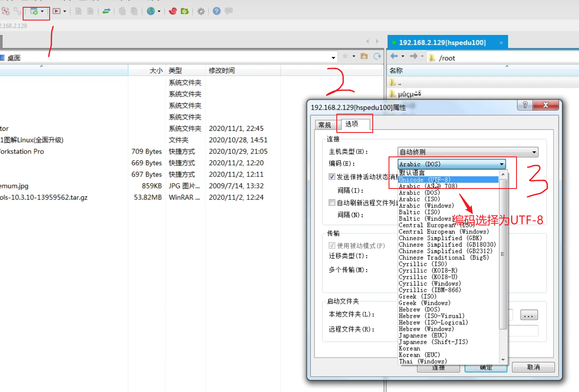
Task: Choose 默认语言 in encoding list
Action: click(448, 173)
